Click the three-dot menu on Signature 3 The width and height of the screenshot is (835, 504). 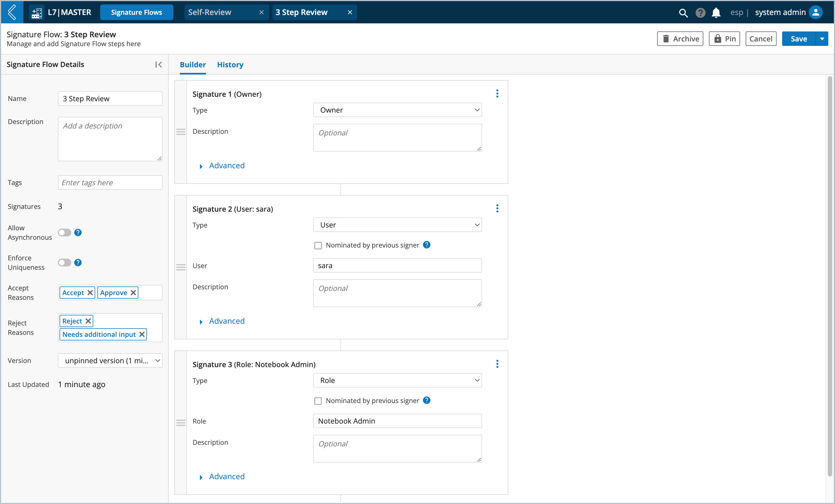pyautogui.click(x=497, y=364)
